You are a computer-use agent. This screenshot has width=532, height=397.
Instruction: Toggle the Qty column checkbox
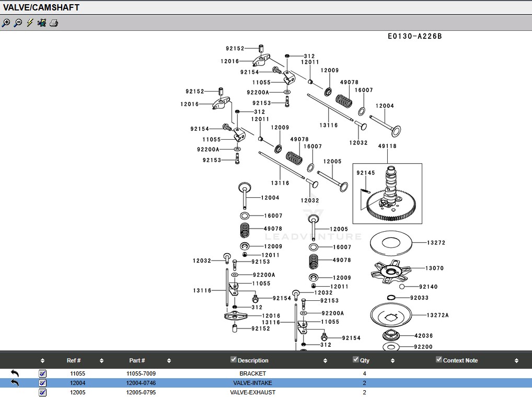click(x=356, y=359)
